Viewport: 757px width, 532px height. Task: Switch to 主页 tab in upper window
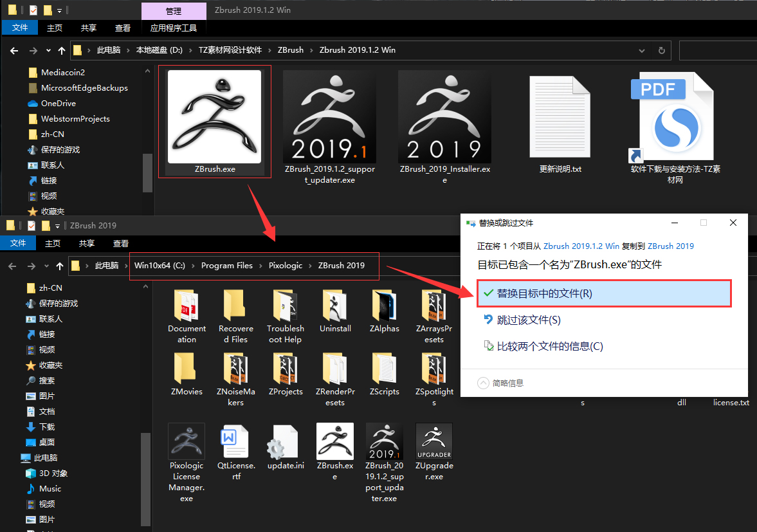[55, 28]
